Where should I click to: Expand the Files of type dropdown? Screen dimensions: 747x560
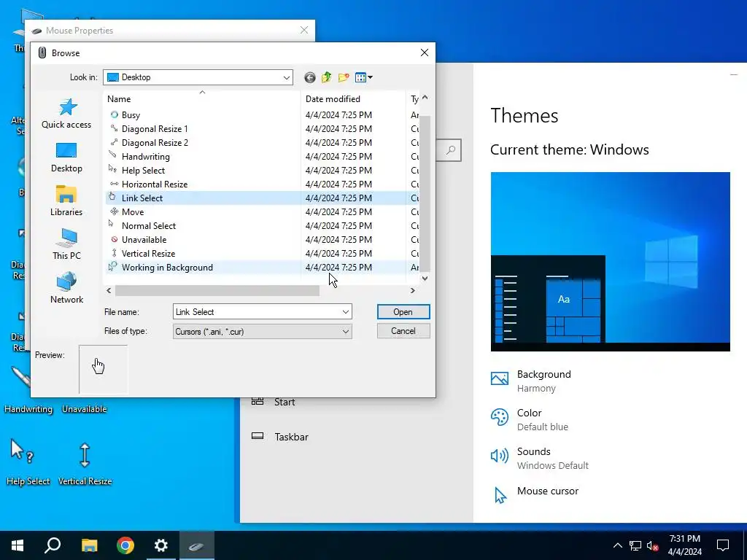coord(345,332)
